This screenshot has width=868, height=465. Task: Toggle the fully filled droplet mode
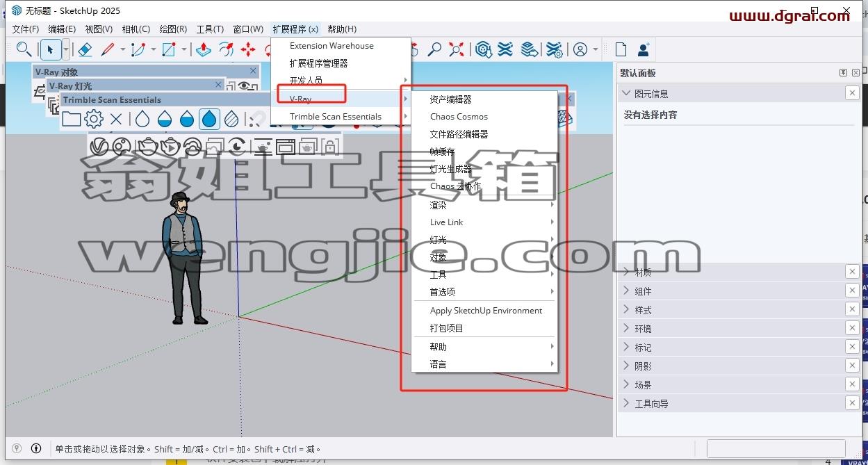(209, 119)
